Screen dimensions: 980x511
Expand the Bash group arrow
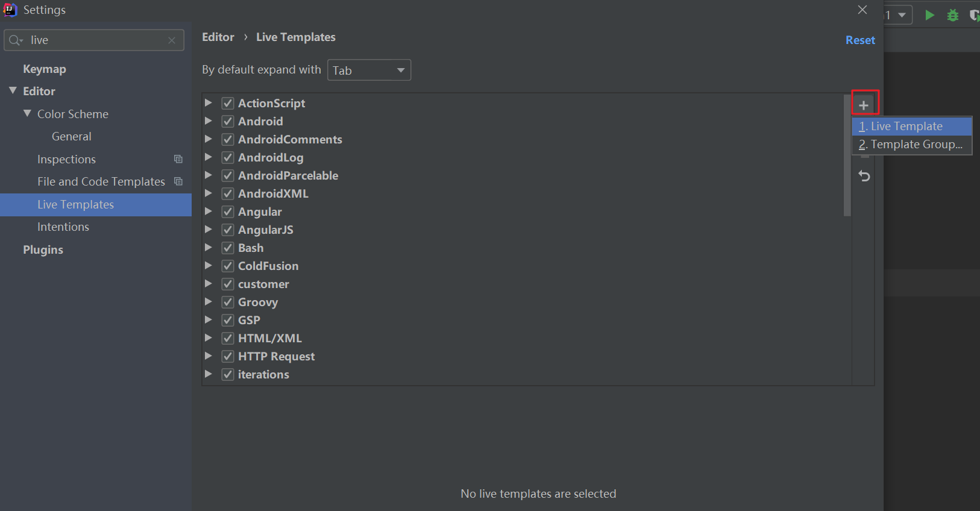(x=208, y=247)
